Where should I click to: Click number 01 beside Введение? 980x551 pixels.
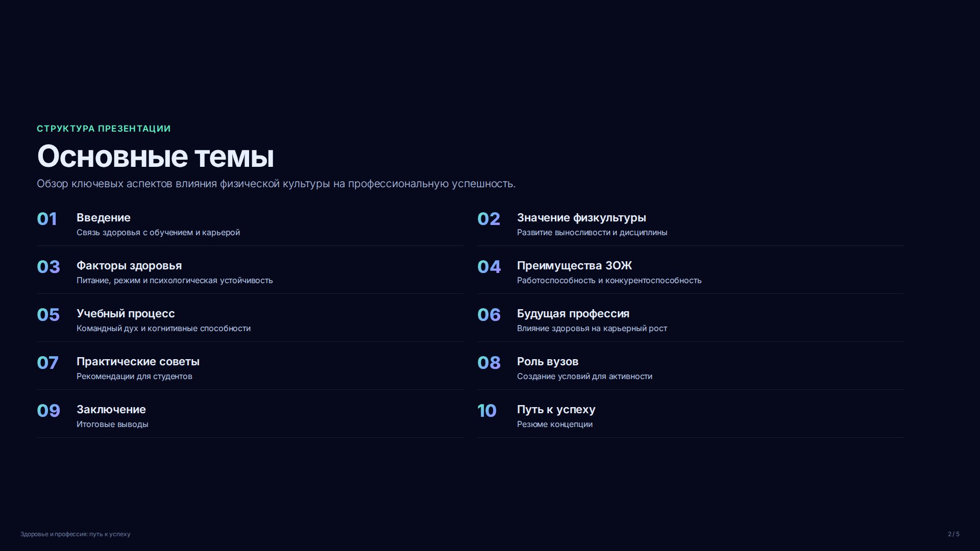coord(47,219)
